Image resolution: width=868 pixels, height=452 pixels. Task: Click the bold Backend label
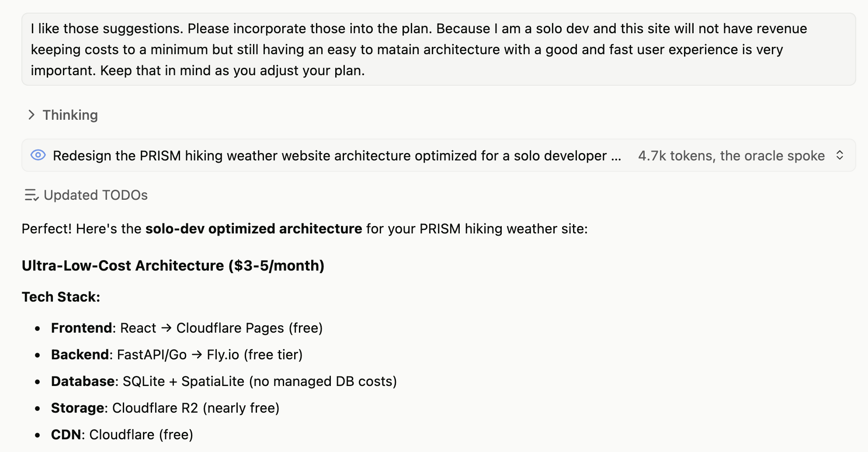[x=80, y=355]
